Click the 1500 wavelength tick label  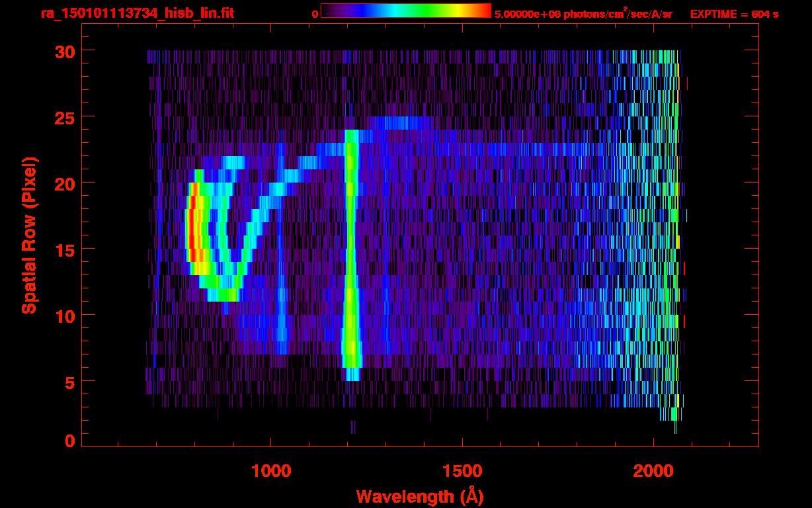[462, 471]
